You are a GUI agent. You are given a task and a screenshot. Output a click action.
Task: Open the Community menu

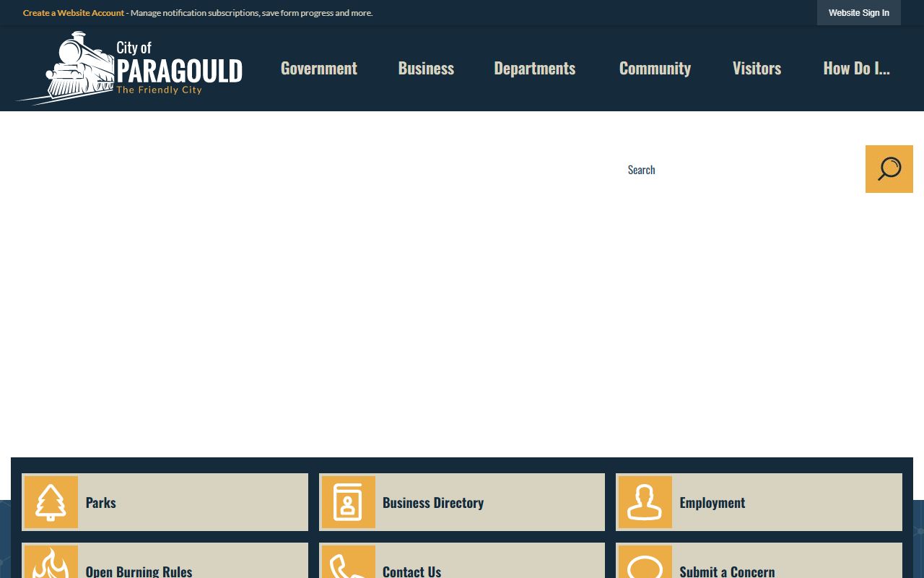(655, 68)
